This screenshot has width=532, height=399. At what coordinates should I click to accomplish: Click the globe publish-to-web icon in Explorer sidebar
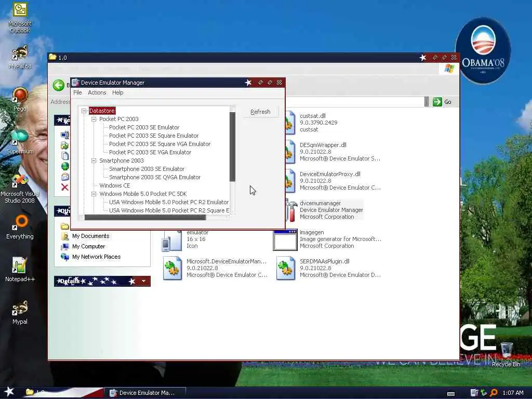click(x=65, y=166)
